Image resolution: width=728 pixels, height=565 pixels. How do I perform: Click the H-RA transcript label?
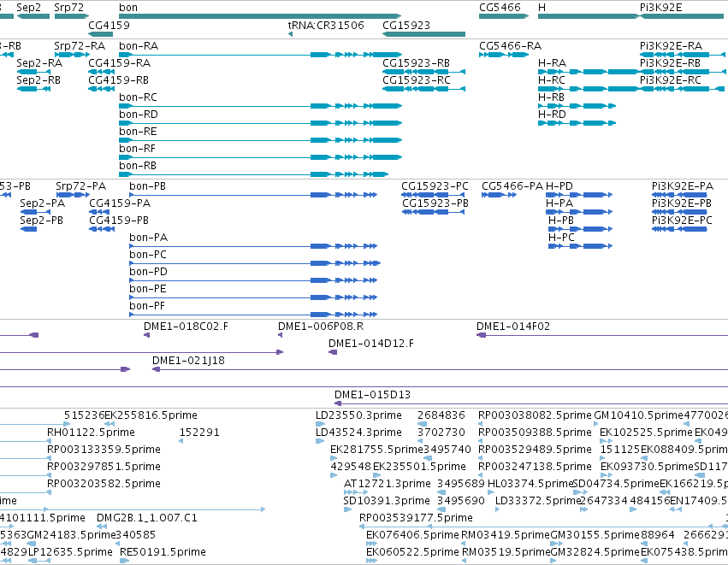(552, 62)
